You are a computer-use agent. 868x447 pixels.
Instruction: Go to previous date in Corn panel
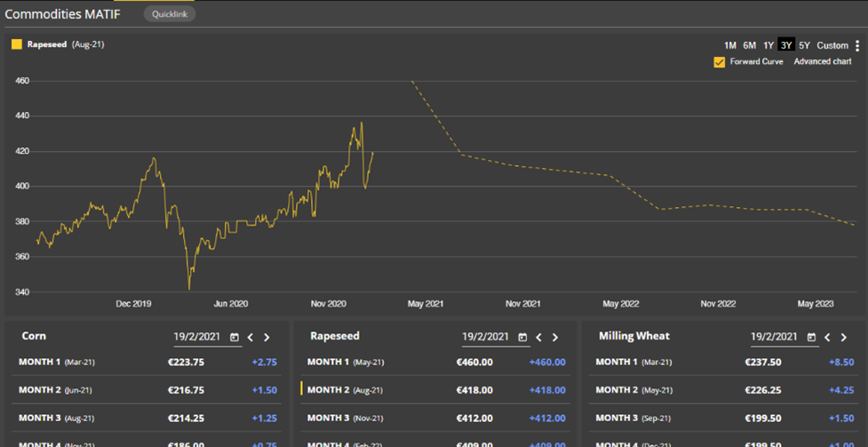(x=251, y=338)
